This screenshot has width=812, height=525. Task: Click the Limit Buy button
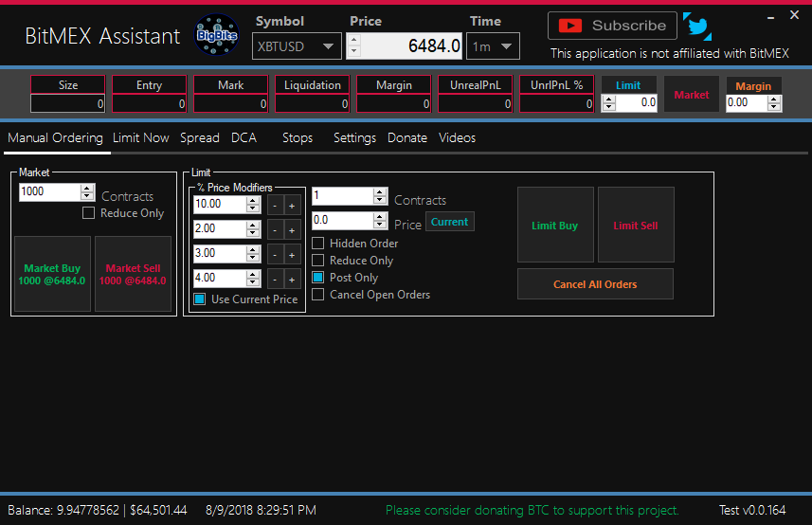point(555,225)
